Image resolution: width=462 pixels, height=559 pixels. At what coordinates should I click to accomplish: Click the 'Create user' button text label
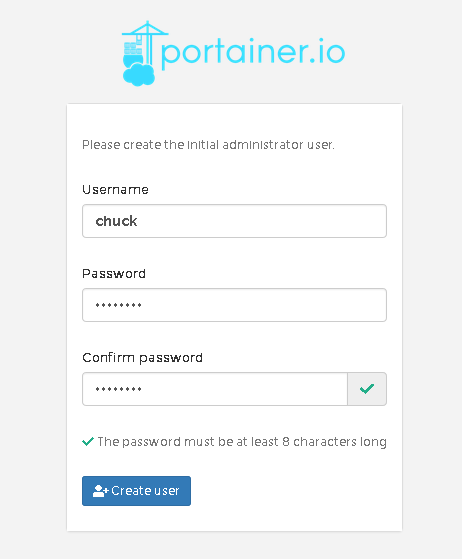click(x=145, y=491)
